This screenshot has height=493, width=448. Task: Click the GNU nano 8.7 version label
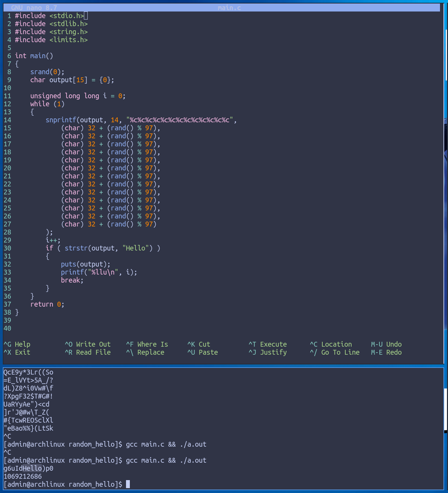click(x=34, y=8)
